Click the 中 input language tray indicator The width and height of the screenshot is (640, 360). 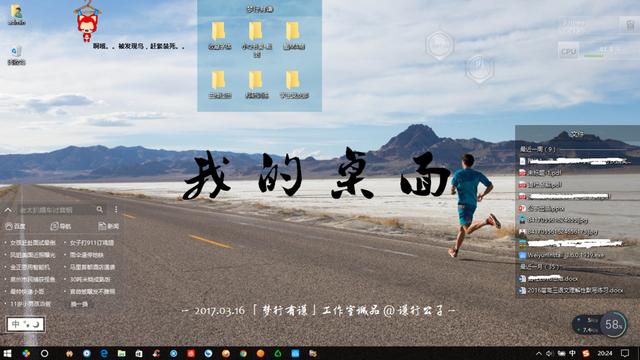pos(573,353)
